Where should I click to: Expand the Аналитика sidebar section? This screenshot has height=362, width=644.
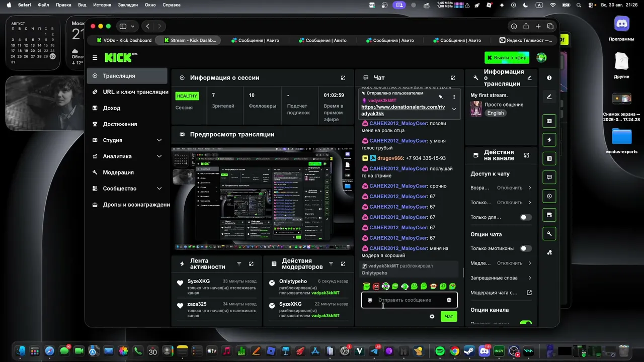click(159, 156)
